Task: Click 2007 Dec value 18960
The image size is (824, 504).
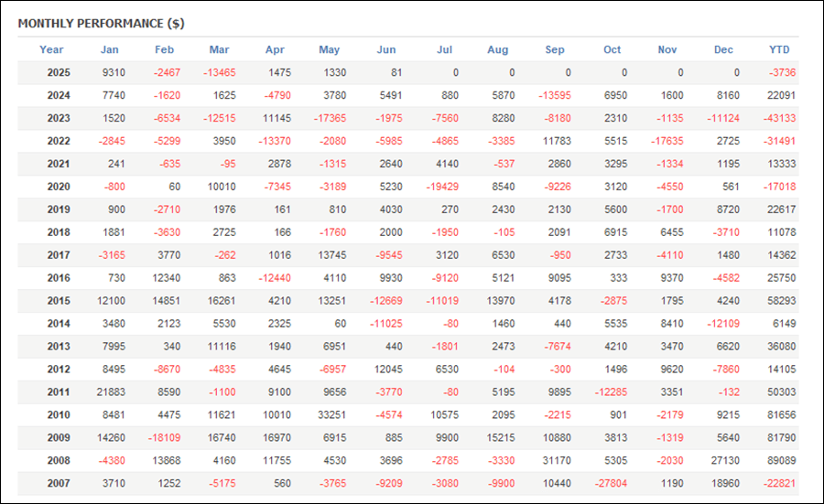Action: click(x=725, y=484)
